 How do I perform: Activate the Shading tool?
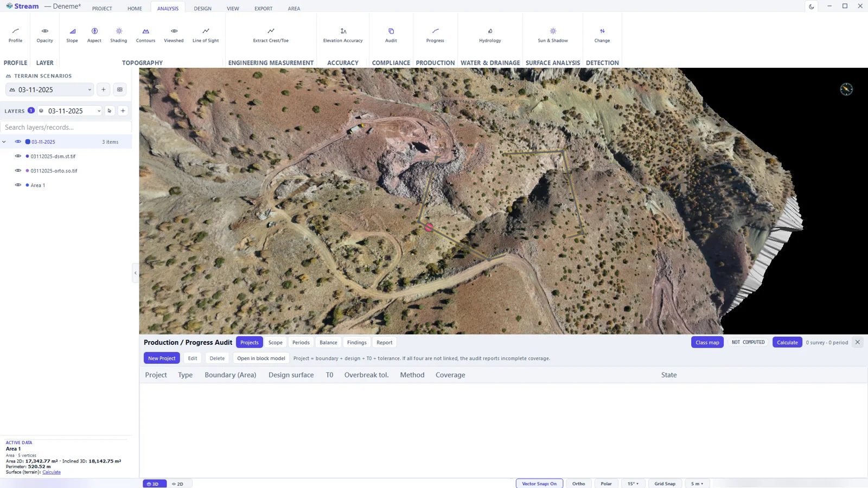[x=119, y=35]
